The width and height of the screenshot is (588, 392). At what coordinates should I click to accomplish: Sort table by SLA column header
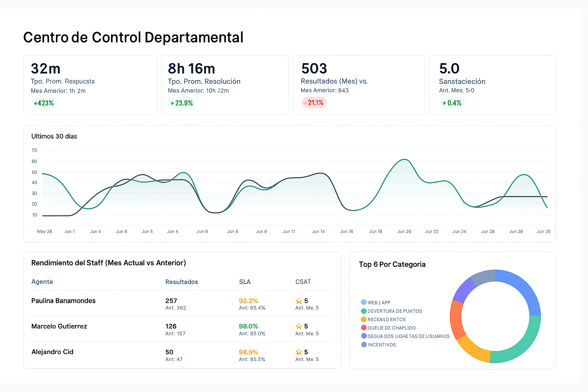point(245,282)
